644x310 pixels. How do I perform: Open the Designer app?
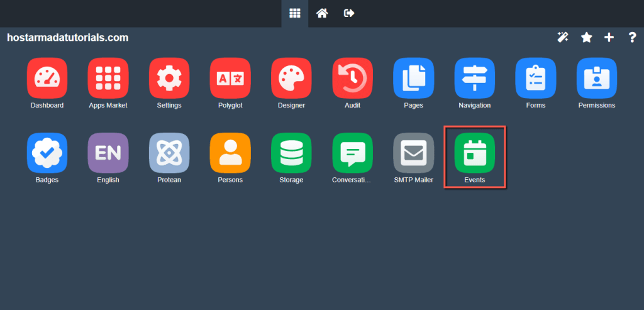pos(292,79)
